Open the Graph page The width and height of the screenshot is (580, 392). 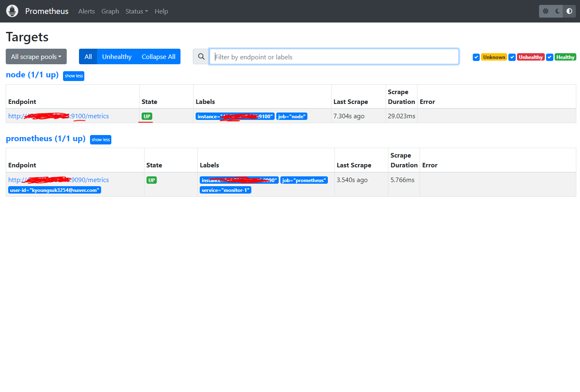point(110,11)
